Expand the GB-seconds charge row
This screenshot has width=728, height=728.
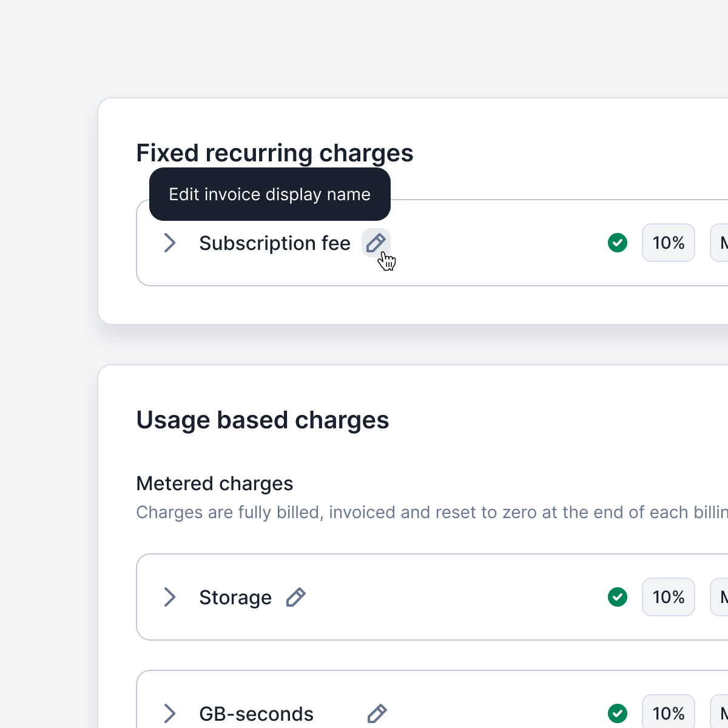[x=170, y=713]
